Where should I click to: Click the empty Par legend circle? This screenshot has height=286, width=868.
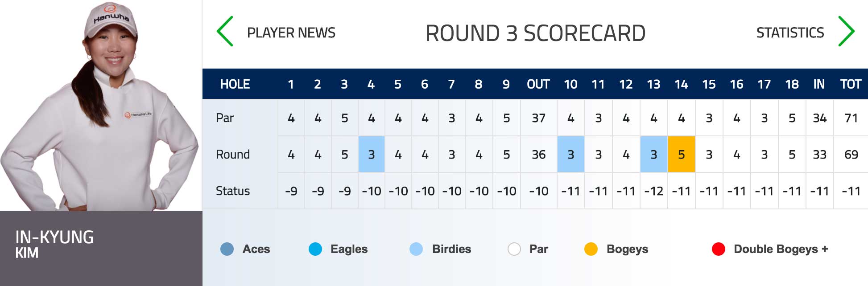pos(514,249)
